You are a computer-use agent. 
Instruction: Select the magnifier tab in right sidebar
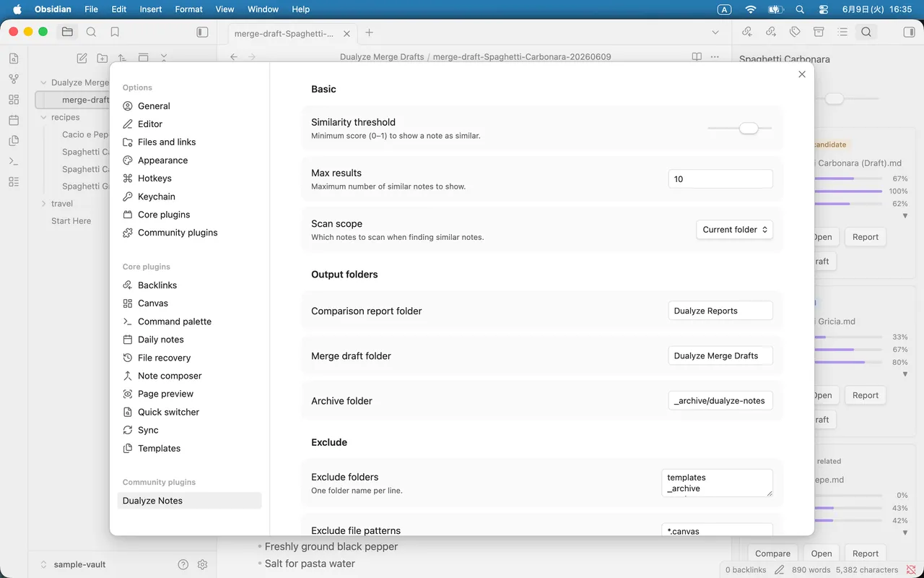click(866, 32)
